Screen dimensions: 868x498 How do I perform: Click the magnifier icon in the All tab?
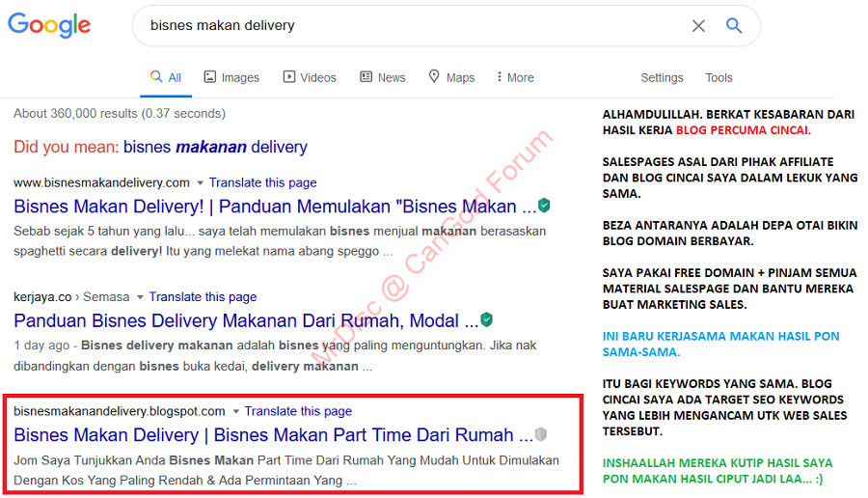156,76
